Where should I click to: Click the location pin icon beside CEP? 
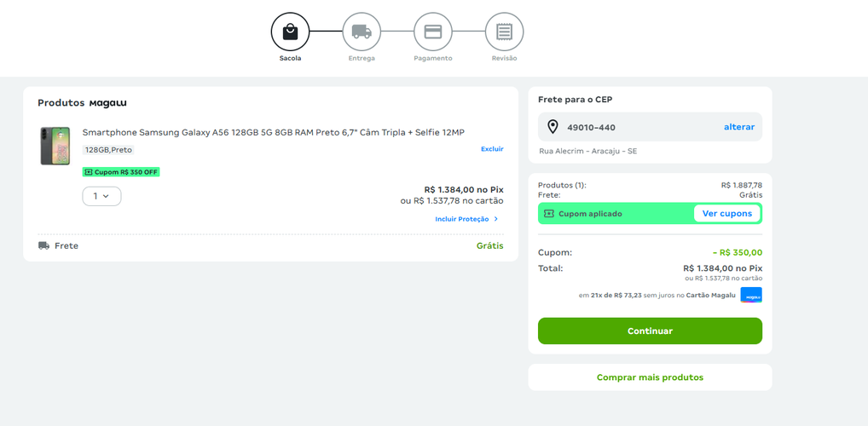point(553,127)
